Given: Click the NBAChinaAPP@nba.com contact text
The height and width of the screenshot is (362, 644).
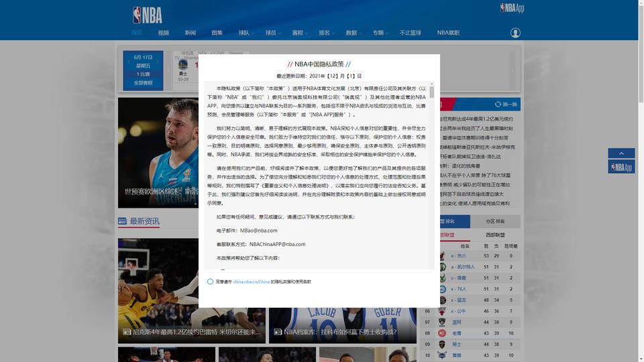Looking at the screenshot, I should pyautogui.click(x=277, y=244).
